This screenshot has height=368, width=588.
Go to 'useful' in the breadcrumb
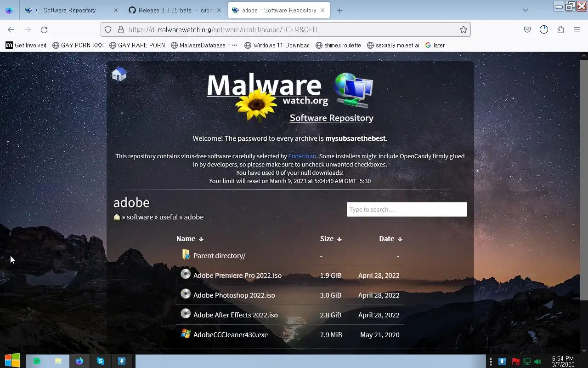click(x=168, y=217)
